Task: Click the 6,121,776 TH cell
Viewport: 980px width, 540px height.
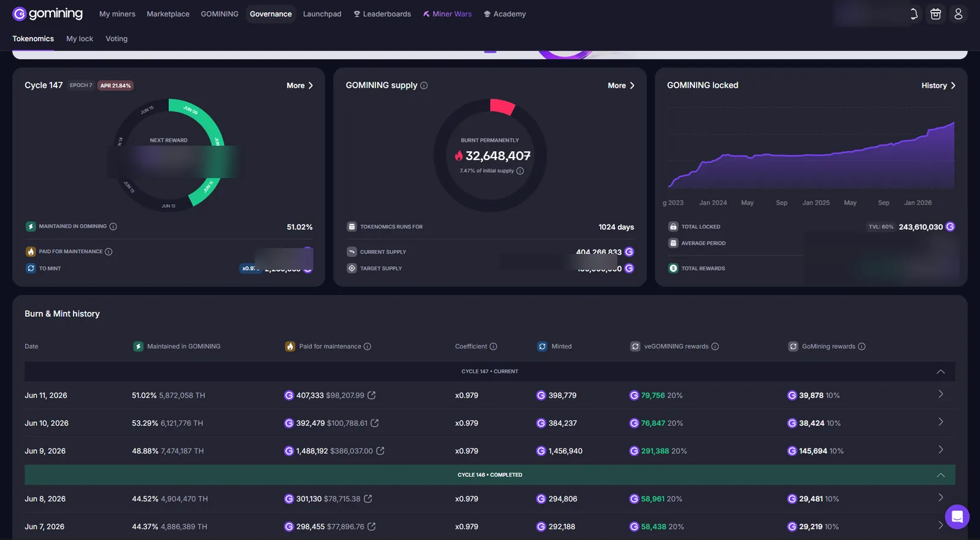Action: click(181, 423)
